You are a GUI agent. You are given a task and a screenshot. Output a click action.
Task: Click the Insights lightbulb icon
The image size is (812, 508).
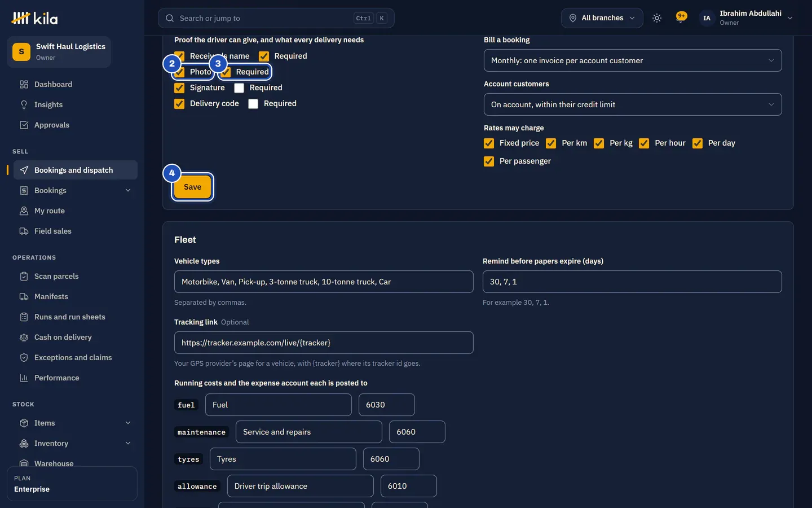pos(24,104)
